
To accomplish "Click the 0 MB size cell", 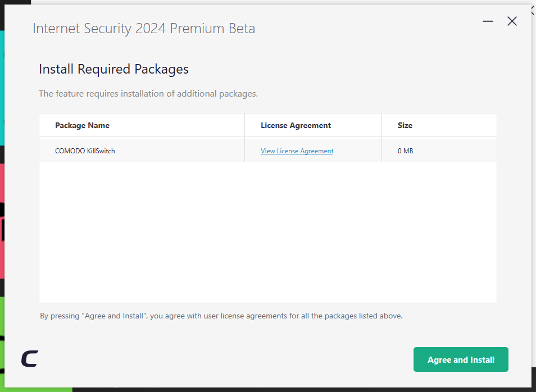I will click(x=405, y=151).
